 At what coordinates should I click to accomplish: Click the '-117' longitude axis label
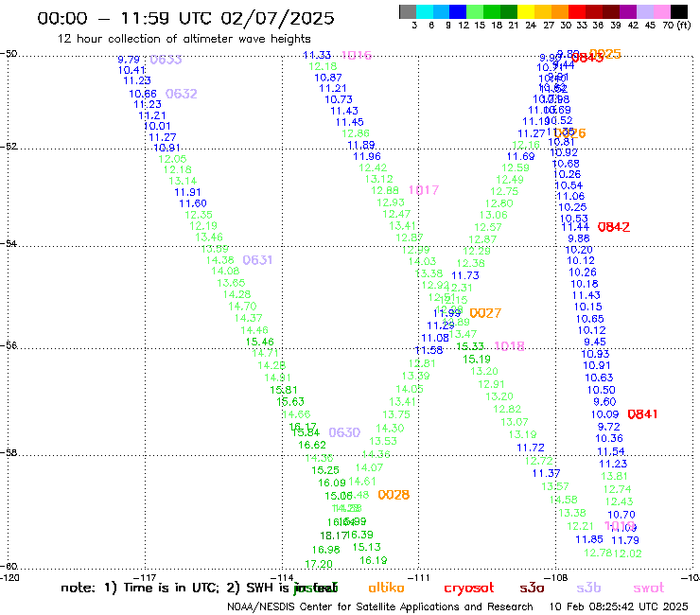[x=145, y=577]
